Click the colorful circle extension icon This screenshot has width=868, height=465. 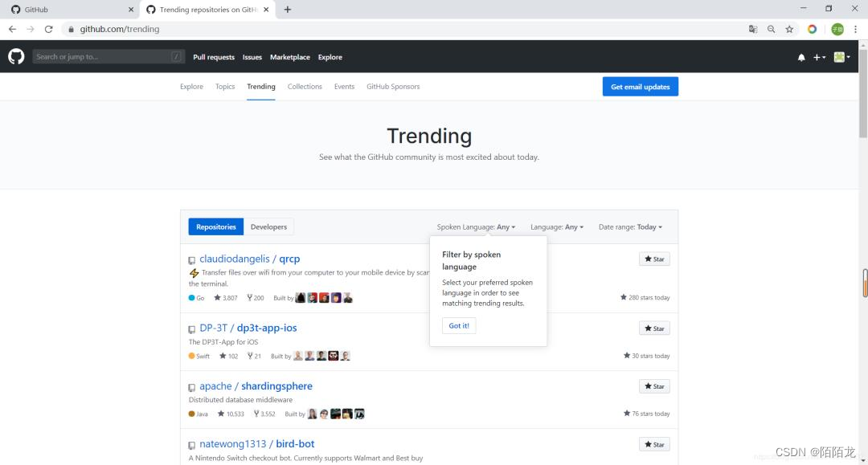pyautogui.click(x=812, y=29)
